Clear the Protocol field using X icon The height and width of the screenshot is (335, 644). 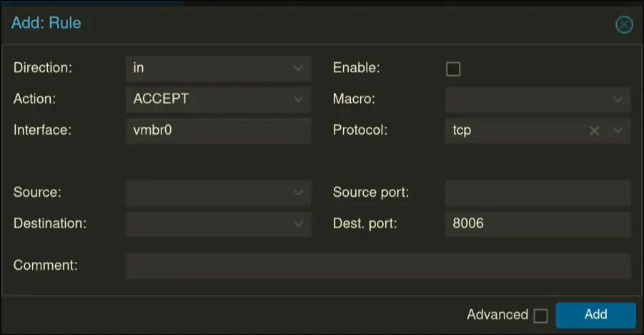click(x=594, y=131)
